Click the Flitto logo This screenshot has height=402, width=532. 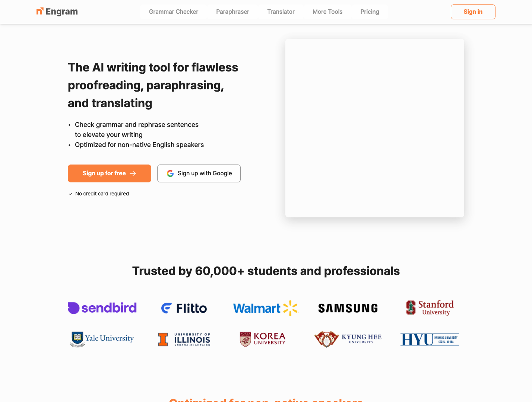pos(184,308)
